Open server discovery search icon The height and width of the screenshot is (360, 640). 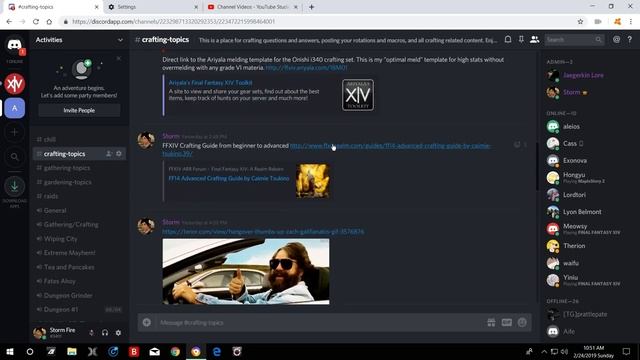[x=15, y=157]
